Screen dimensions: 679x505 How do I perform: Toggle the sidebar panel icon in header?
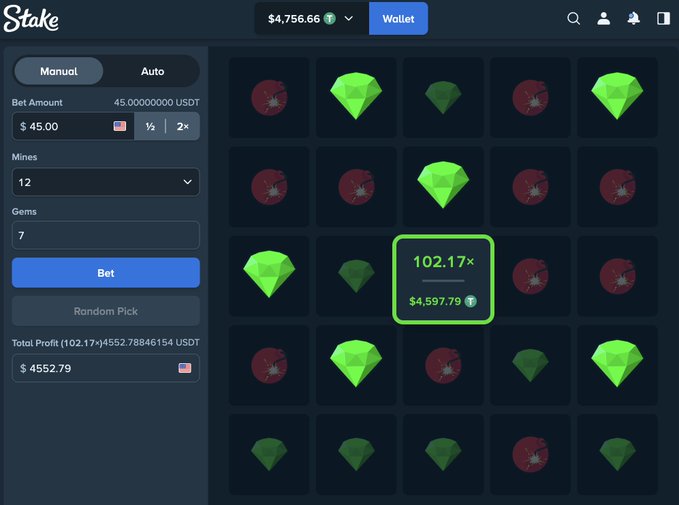(x=663, y=19)
